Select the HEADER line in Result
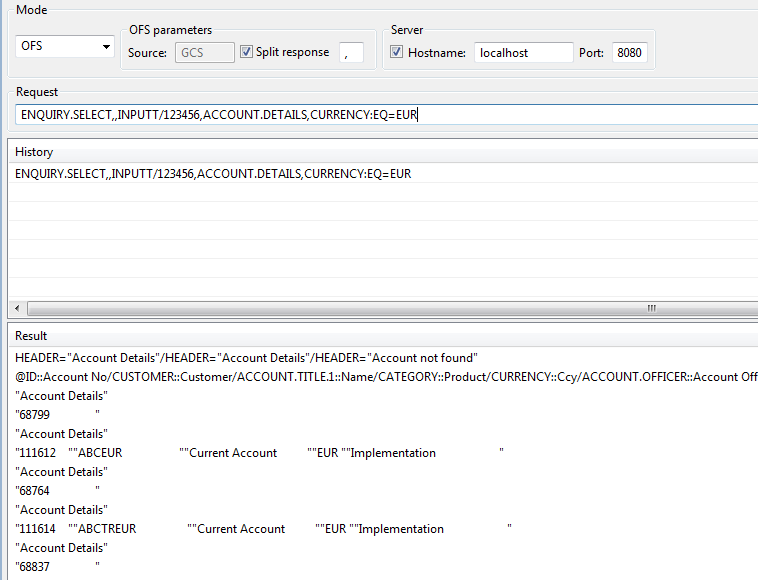 246,358
